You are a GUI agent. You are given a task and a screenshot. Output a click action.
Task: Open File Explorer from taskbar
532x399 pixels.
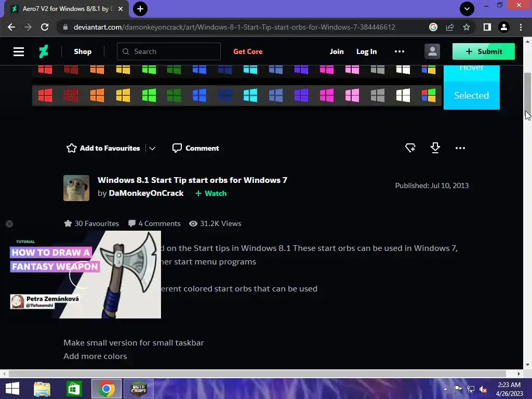(42, 389)
